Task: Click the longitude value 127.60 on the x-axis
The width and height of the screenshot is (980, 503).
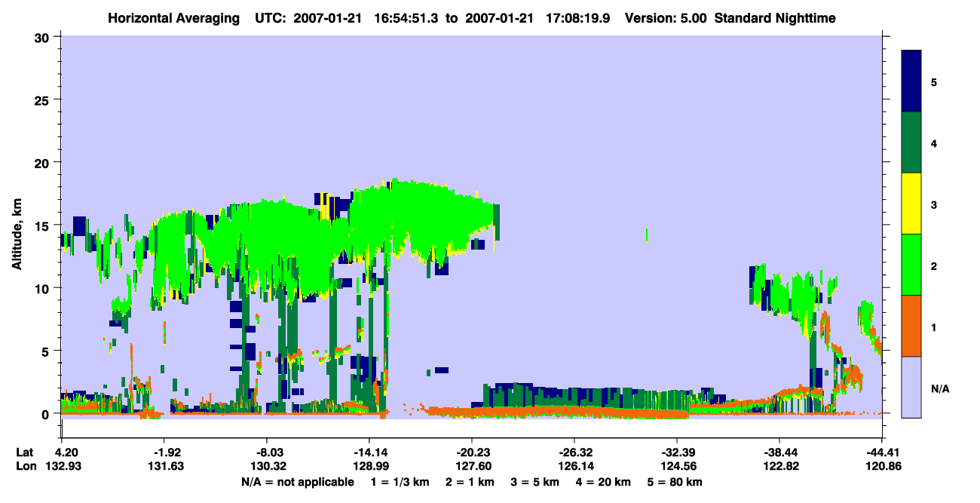Action: (471, 466)
